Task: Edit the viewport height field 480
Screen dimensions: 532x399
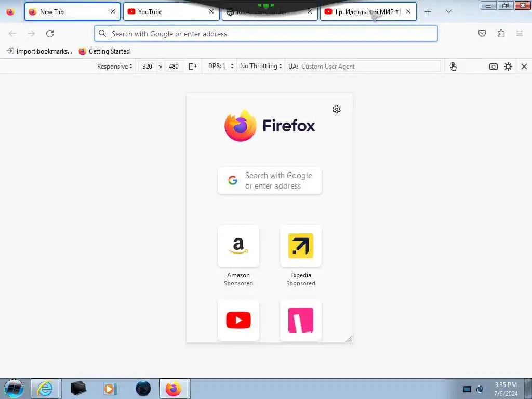Action: pos(174,66)
